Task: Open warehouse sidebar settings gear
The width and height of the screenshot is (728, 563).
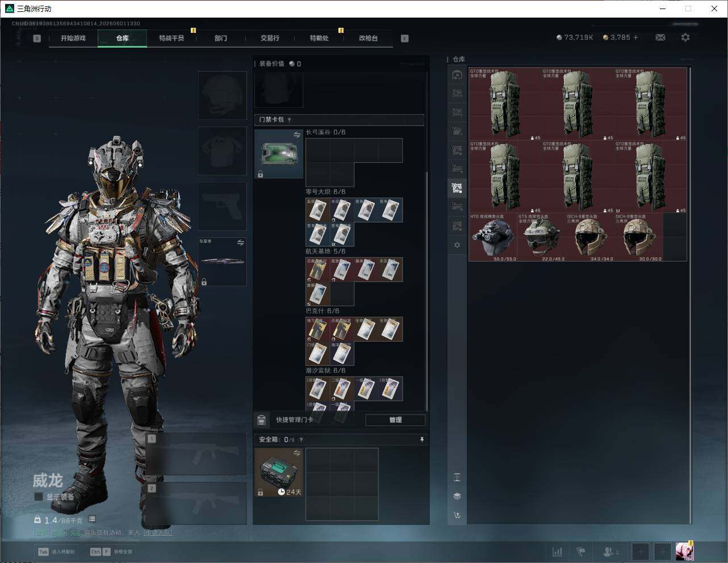Action: [457, 245]
